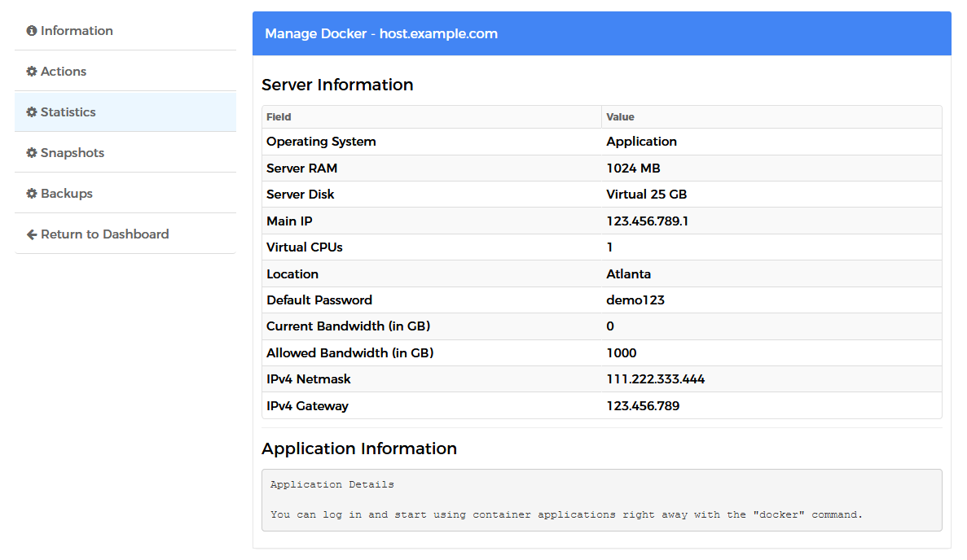Click the Location field label
The image size is (967, 560).
(292, 274)
